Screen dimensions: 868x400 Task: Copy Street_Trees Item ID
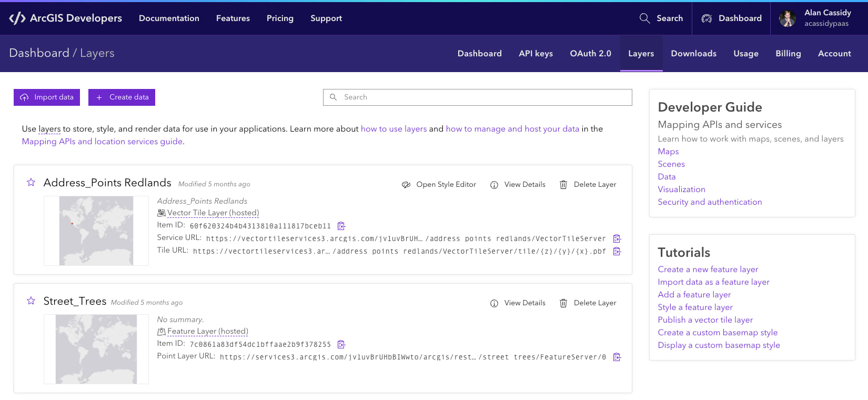coord(341,344)
